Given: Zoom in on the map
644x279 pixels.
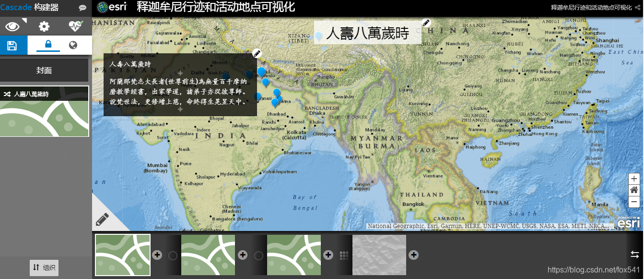Looking at the screenshot, I should pyautogui.click(x=634, y=179).
